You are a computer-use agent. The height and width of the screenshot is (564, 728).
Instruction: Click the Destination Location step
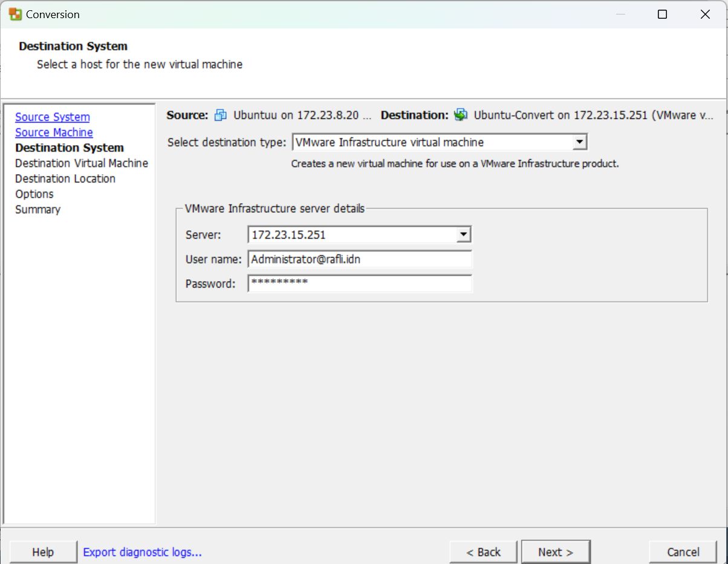(65, 179)
